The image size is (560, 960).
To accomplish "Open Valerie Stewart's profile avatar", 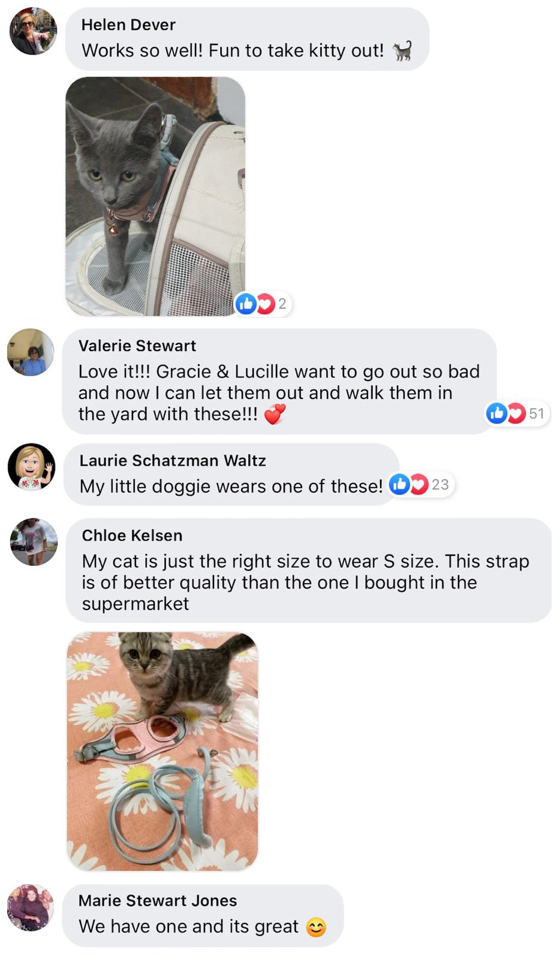I will 31,352.
